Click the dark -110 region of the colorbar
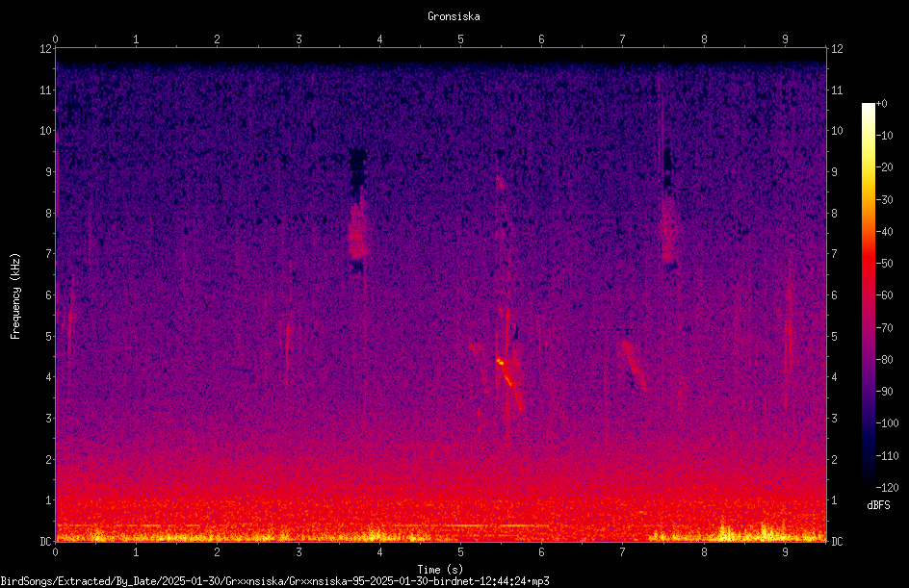Viewport: 909px width, 588px height. click(x=868, y=455)
